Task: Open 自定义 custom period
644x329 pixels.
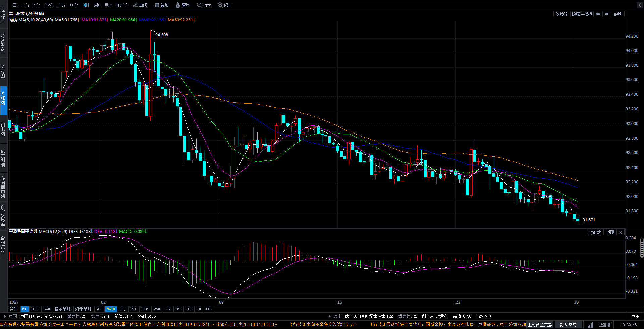Action: [x=121, y=5]
